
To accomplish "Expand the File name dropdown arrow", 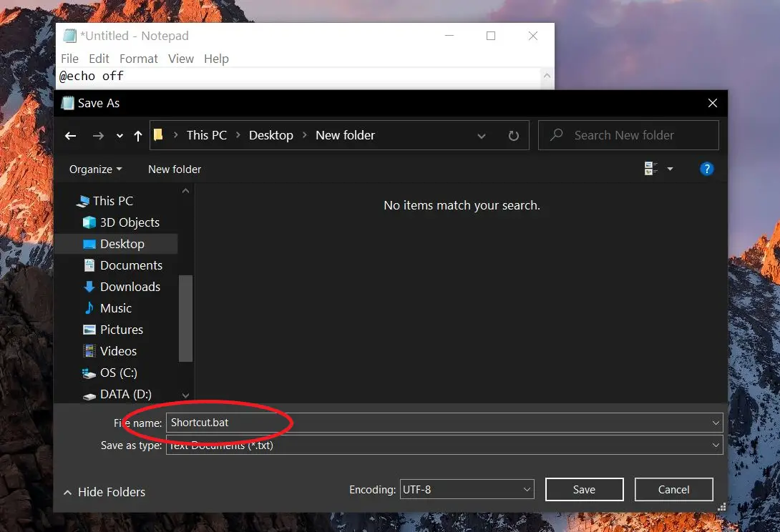I will [716, 423].
